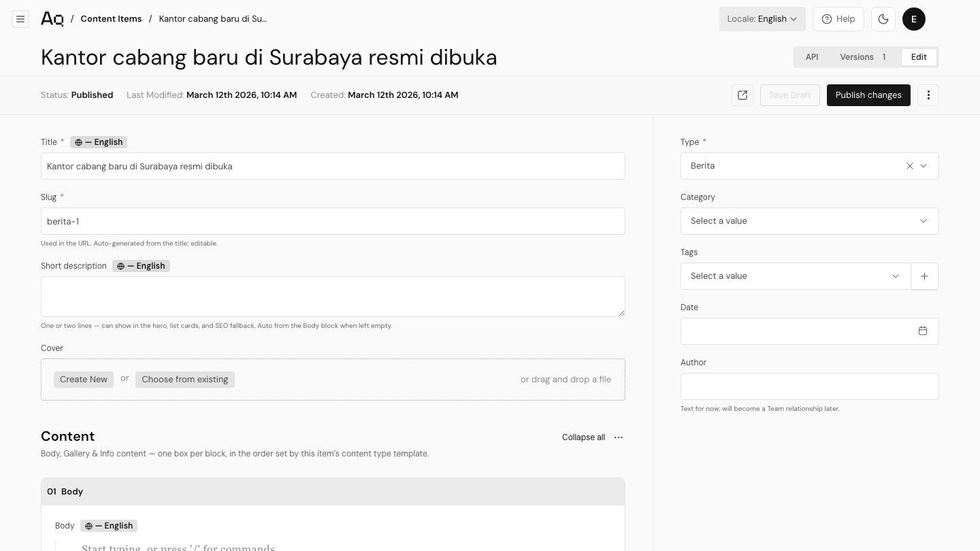
Task: Click Short description English locale badge
Action: pos(141,266)
